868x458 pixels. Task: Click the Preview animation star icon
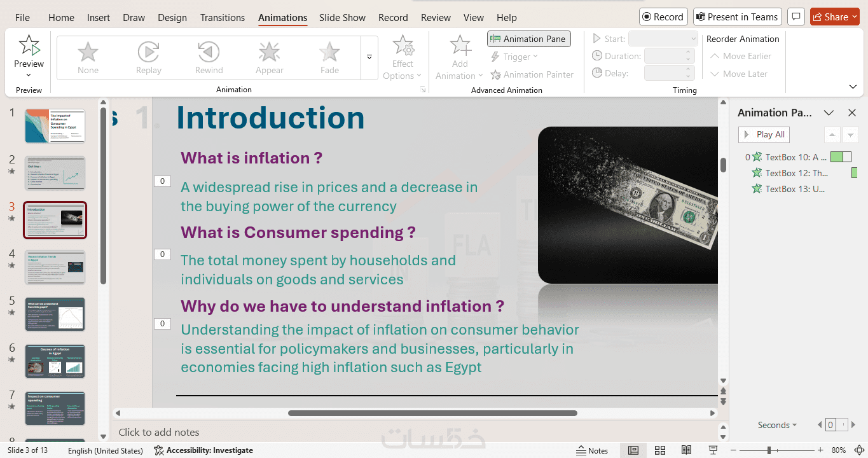(29, 46)
